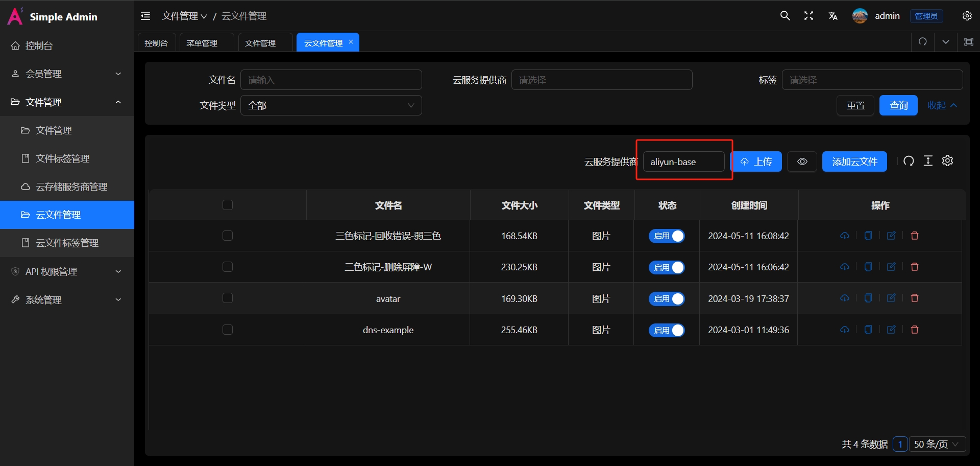Toggle the column preview eye icon

point(802,161)
